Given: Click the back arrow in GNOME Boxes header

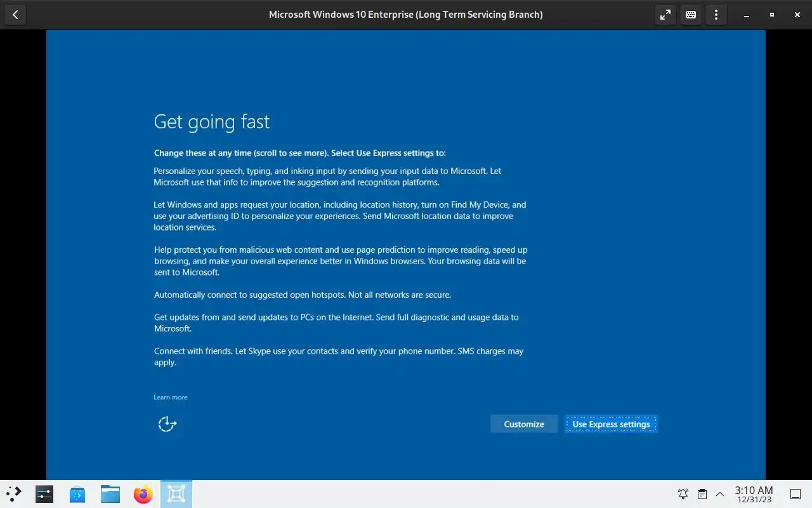Looking at the screenshot, I should point(15,15).
